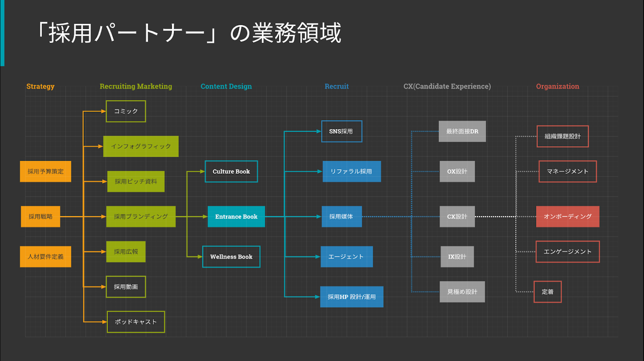The image size is (644, 361).
Task: Click the SNS採用 outlined box
Action: pyautogui.click(x=342, y=131)
